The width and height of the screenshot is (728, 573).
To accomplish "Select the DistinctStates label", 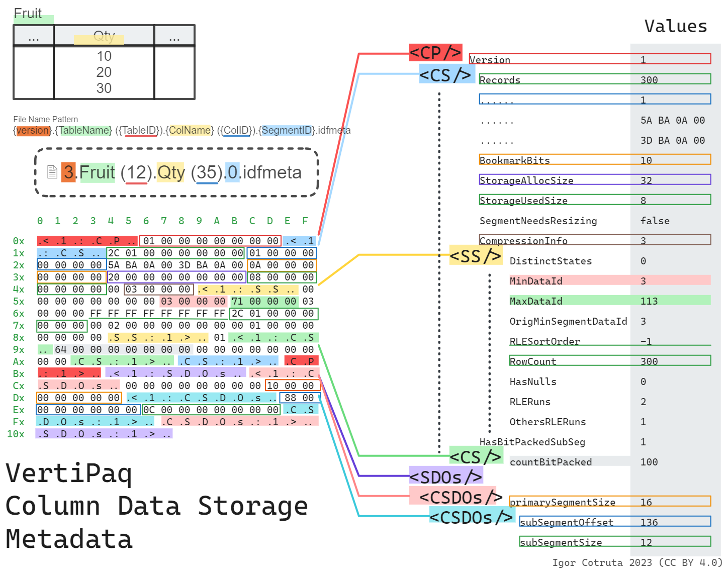I will (x=551, y=261).
